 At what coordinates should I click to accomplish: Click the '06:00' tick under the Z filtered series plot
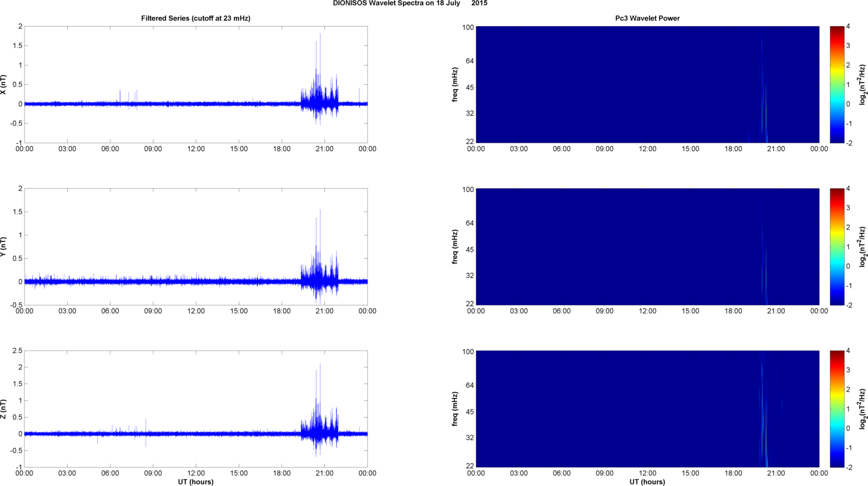pos(110,473)
